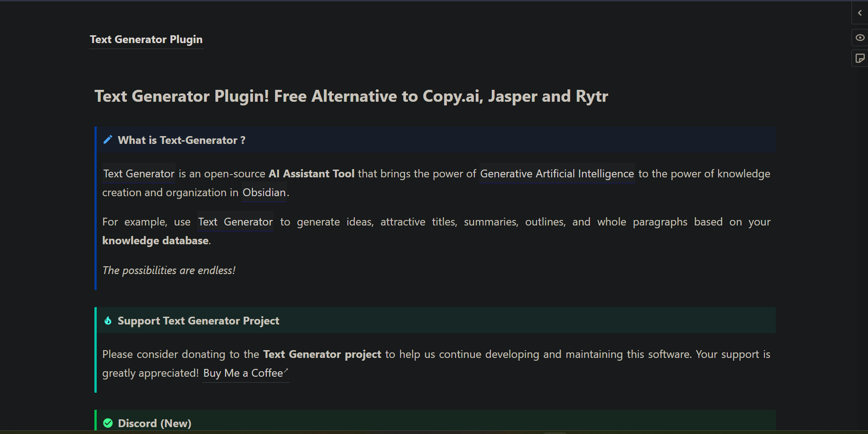Image resolution: width=868 pixels, height=434 pixels.
Task: Select the sticky note icon in the right sidebar
Action: (860, 58)
